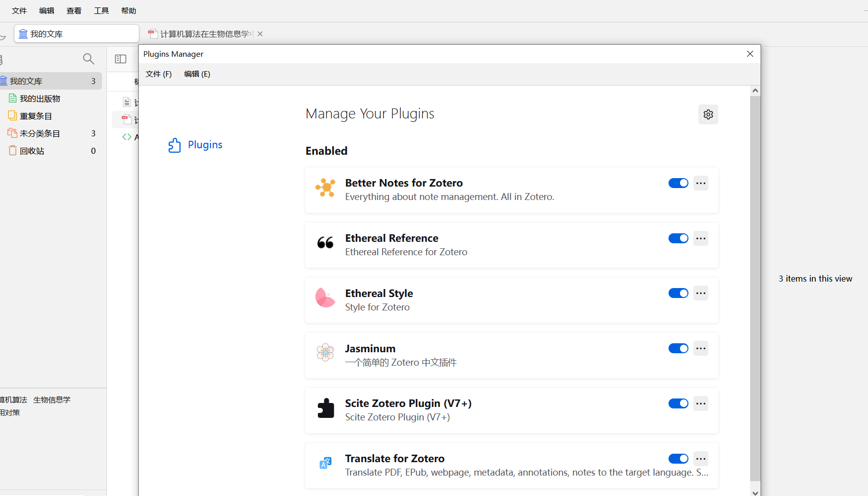Open more options for Jasminum
868x496 pixels.
point(701,348)
